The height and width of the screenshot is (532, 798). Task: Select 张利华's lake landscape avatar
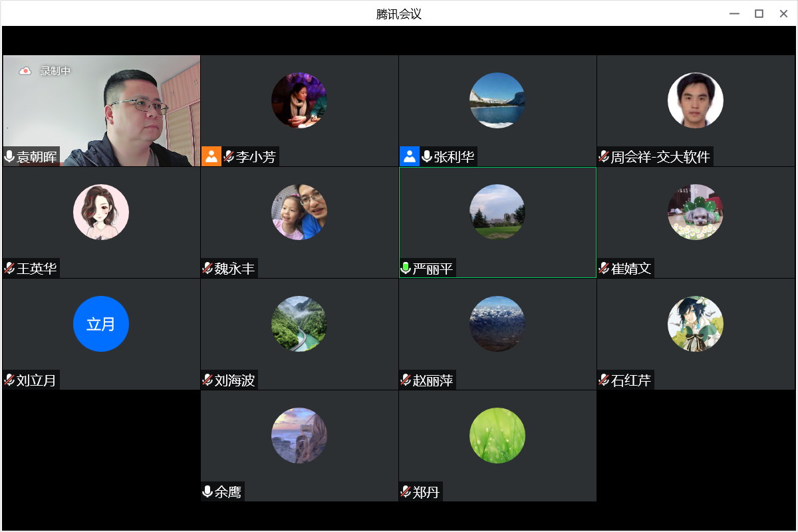(497, 100)
